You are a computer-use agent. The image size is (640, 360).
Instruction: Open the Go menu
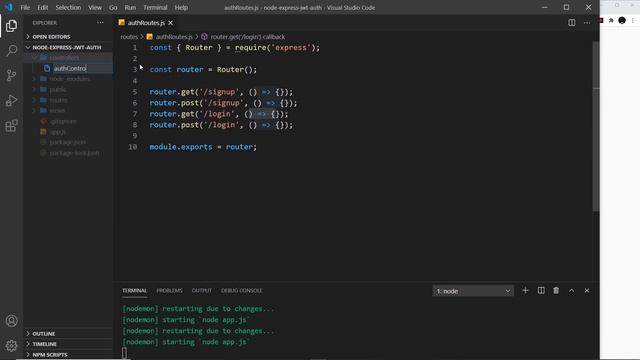[113, 7]
